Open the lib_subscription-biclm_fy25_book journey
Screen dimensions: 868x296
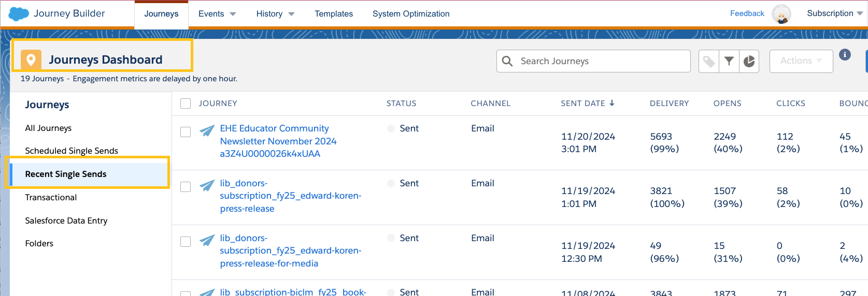[x=293, y=292]
